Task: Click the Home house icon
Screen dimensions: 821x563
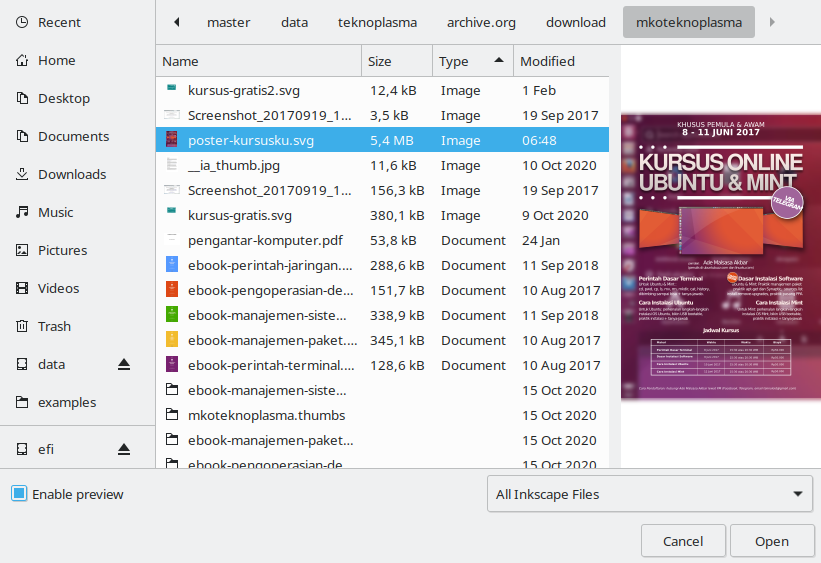Action: tap(22, 60)
